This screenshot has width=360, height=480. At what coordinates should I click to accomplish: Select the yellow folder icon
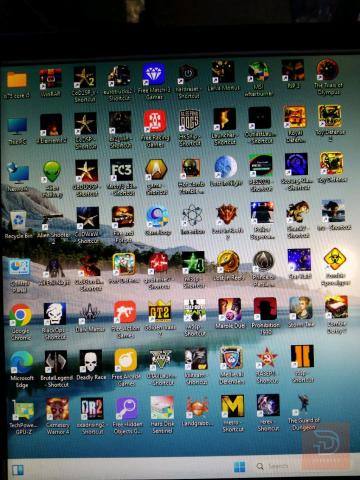point(17,80)
